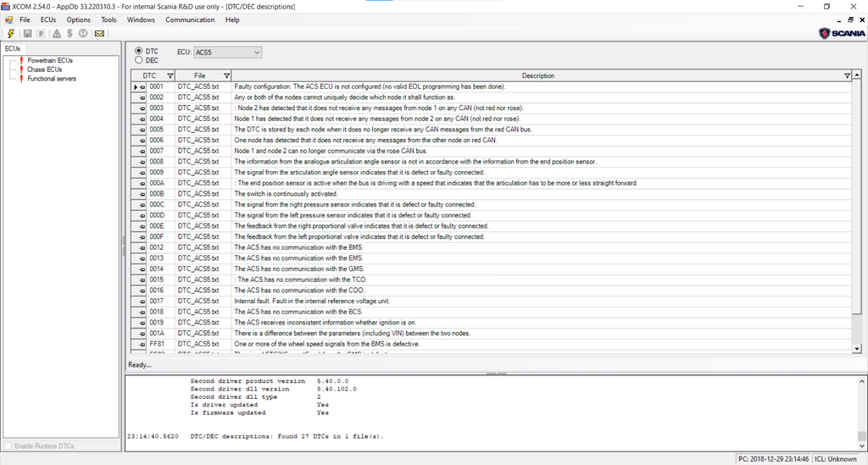Screen dimensions: 868x465
Task: Expand the row for DTC 0014
Action: click(x=142, y=269)
